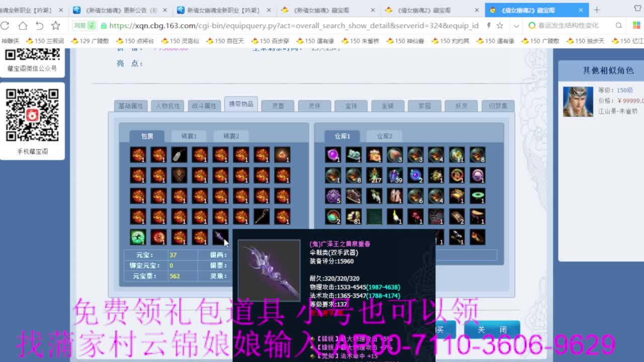Viewport: 644px width, 362px height.
Task: Select the white pendant item in 包裹
Action: [x=179, y=155]
